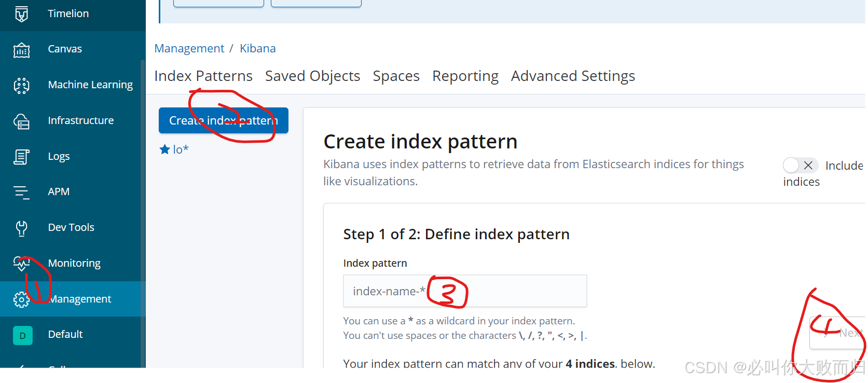Image resolution: width=868 pixels, height=383 pixels.
Task: Open the Spaces tab
Action: tap(396, 76)
